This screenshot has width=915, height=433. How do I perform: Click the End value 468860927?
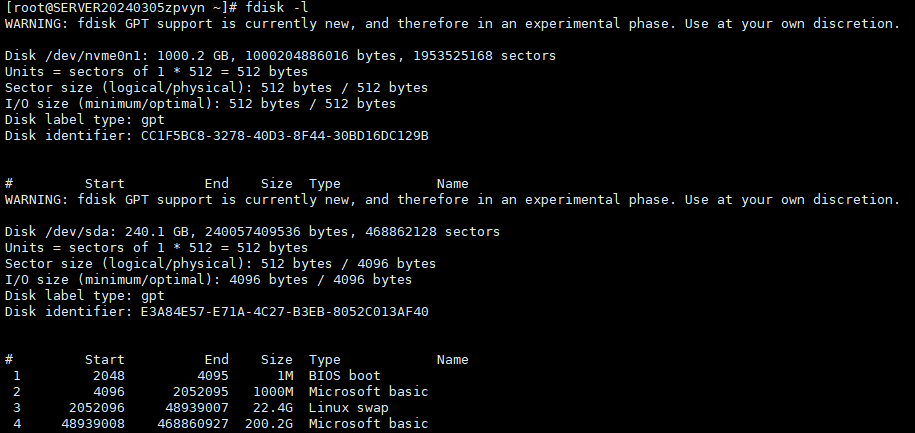pyautogui.click(x=193, y=424)
